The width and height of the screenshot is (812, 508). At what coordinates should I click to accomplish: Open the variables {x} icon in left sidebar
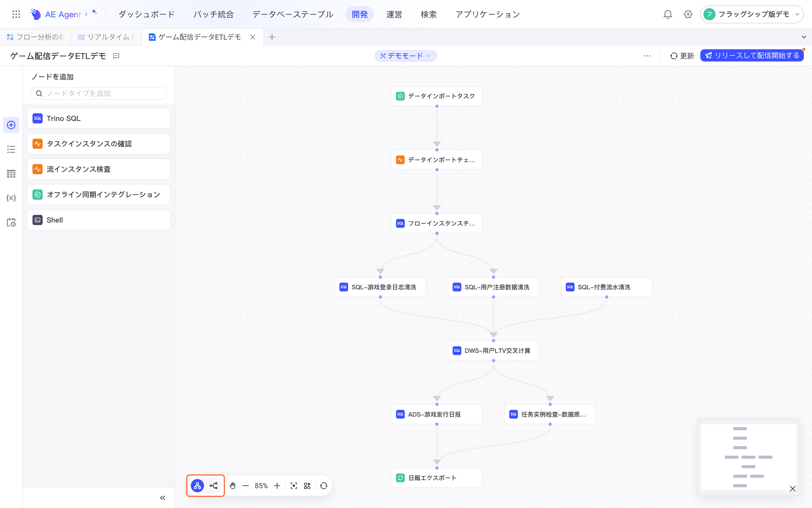coord(11,198)
